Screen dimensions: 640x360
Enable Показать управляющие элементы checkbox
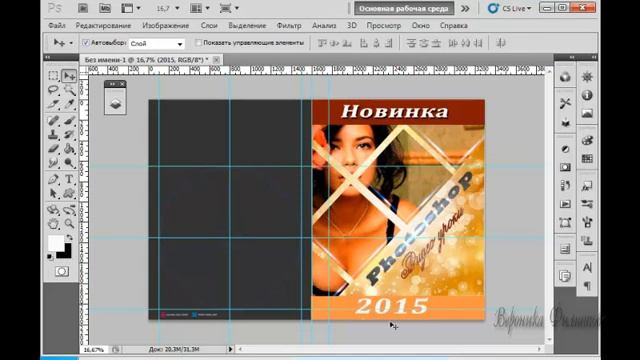click(198, 42)
